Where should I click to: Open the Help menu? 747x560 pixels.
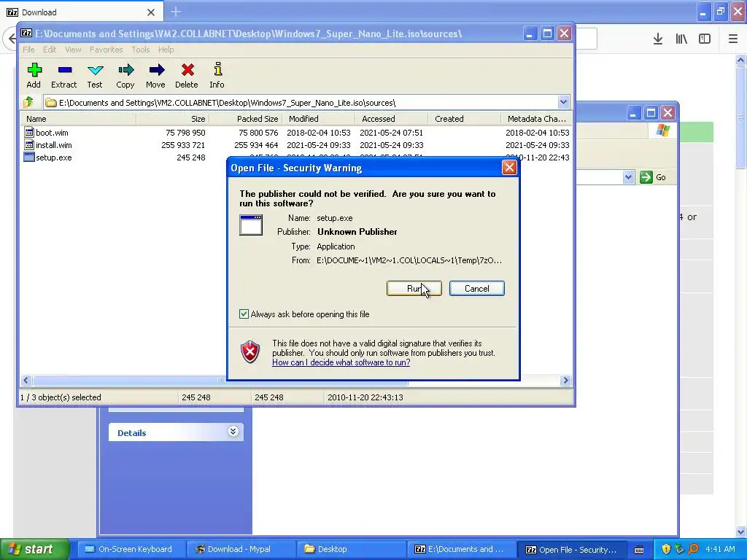(x=166, y=50)
